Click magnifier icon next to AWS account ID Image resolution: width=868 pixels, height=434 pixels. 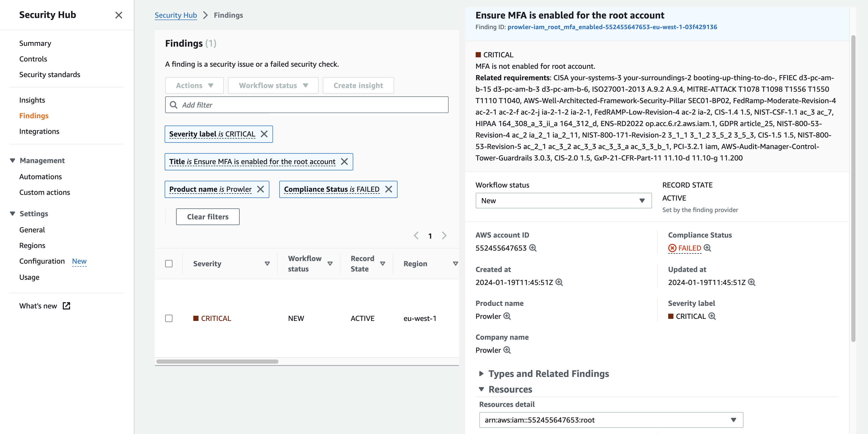tap(533, 248)
